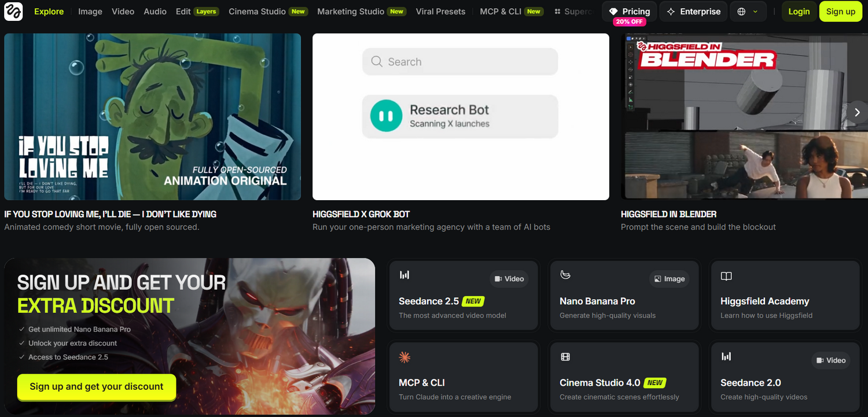Click the Login button
The image size is (868, 417).
[799, 12]
